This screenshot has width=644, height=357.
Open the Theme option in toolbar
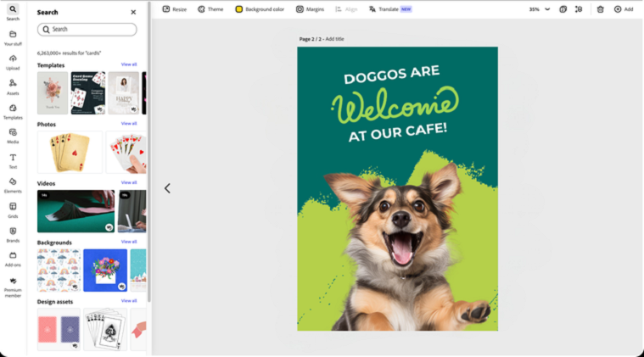coord(210,9)
